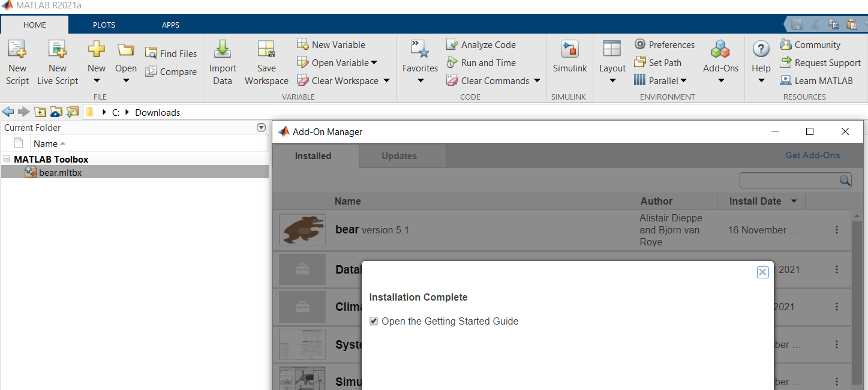The height and width of the screenshot is (390, 868).
Task: Click New Variable
Action: (x=331, y=44)
